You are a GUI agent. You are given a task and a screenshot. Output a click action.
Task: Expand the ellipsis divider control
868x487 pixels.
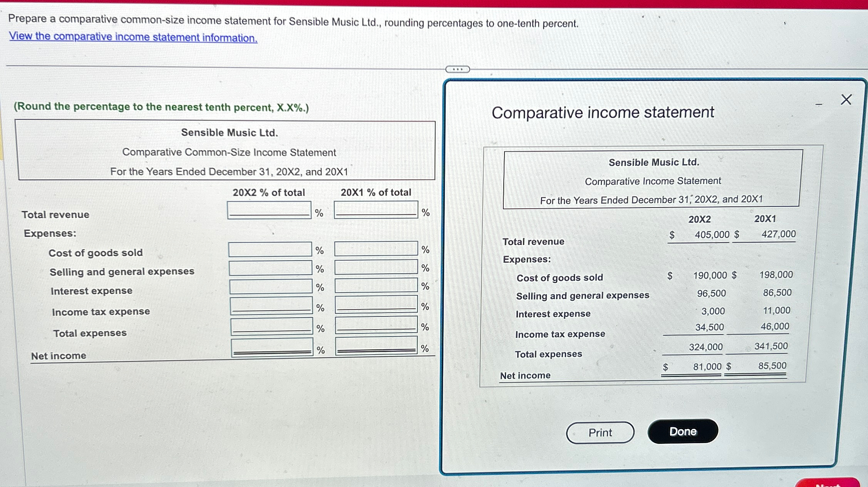click(458, 69)
